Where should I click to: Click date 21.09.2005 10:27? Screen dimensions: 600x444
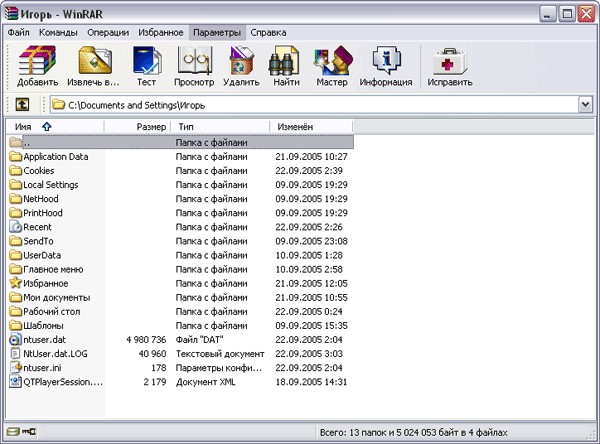[x=311, y=157]
